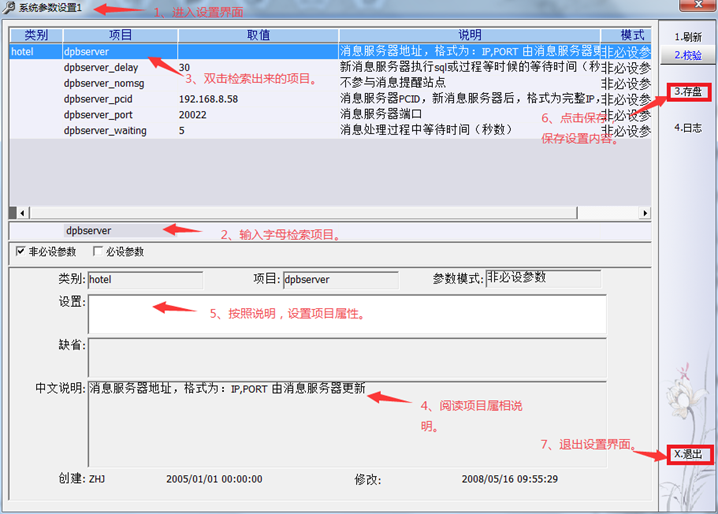The height and width of the screenshot is (514, 718).
Task: Sort by the 类别 column header
Action: [x=36, y=35]
